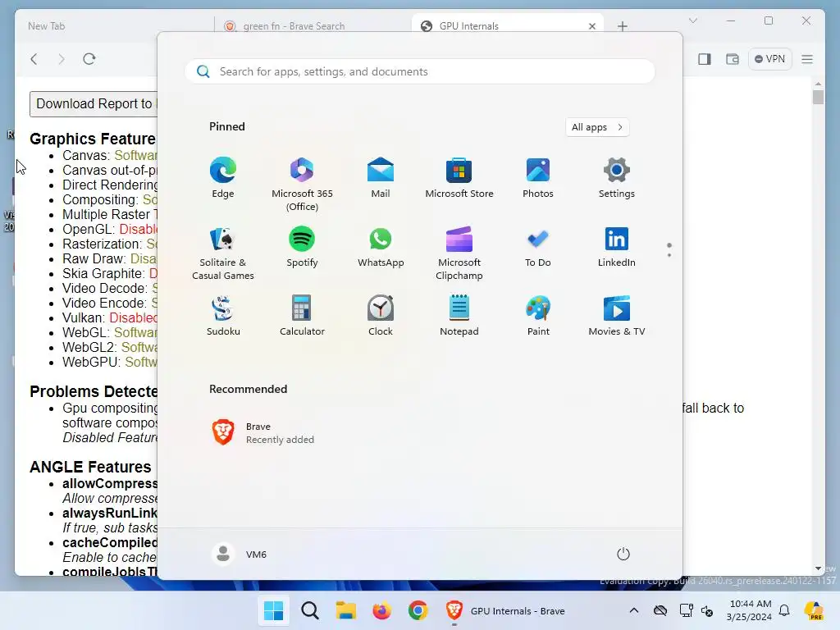Screen dimensions: 840x630
Task: Launch WhatsApp from pinned apps
Action: pyautogui.click(x=381, y=248)
